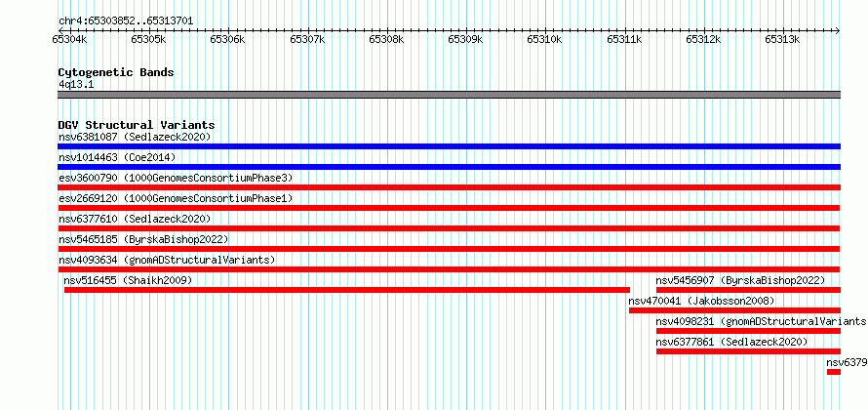This screenshot has width=868, height=410.
Task: Click the 65308k ruler label
Action: pos(387,39)
